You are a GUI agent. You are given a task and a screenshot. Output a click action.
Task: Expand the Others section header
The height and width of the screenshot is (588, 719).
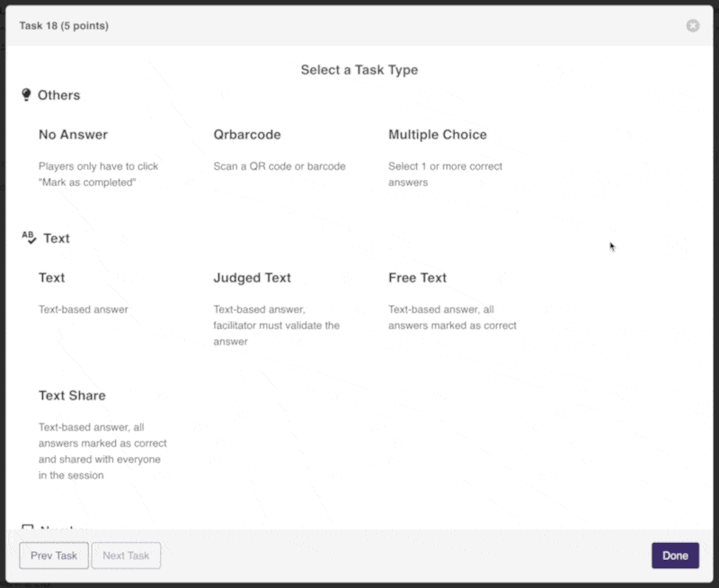58,94
